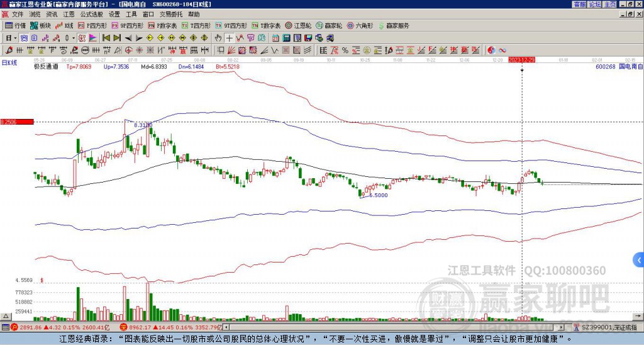
Task: Select the red pencil drawing tool
Action: coord(8,50)
